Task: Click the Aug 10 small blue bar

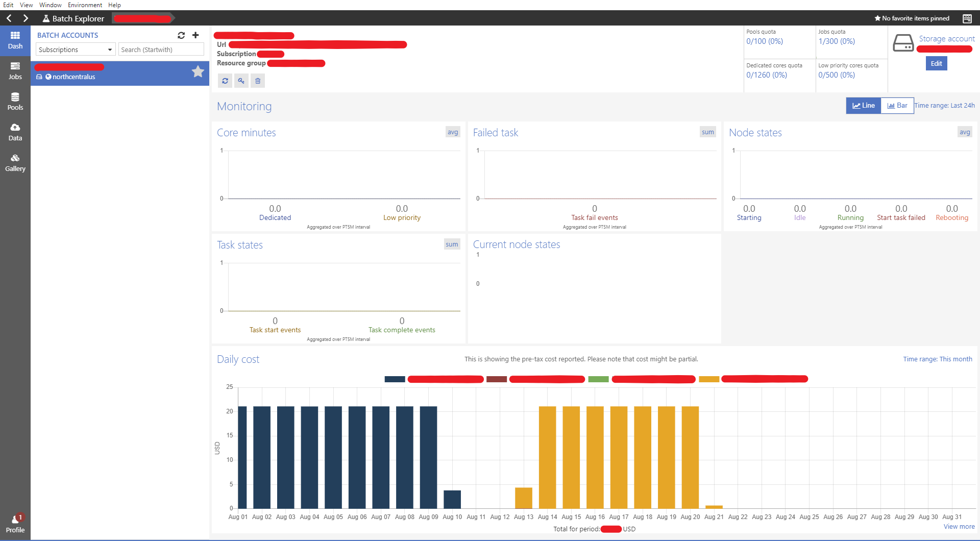Action: pos(452,499)
